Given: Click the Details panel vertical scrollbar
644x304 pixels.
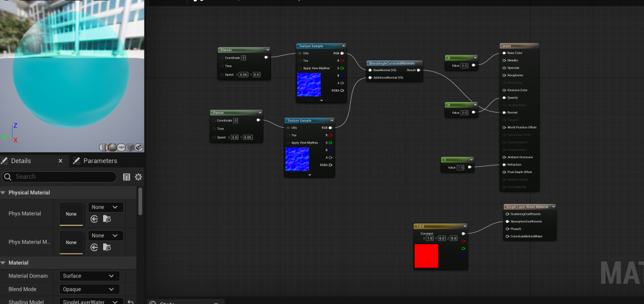Looking at the screenshot, I should click(x=140, y=201).
